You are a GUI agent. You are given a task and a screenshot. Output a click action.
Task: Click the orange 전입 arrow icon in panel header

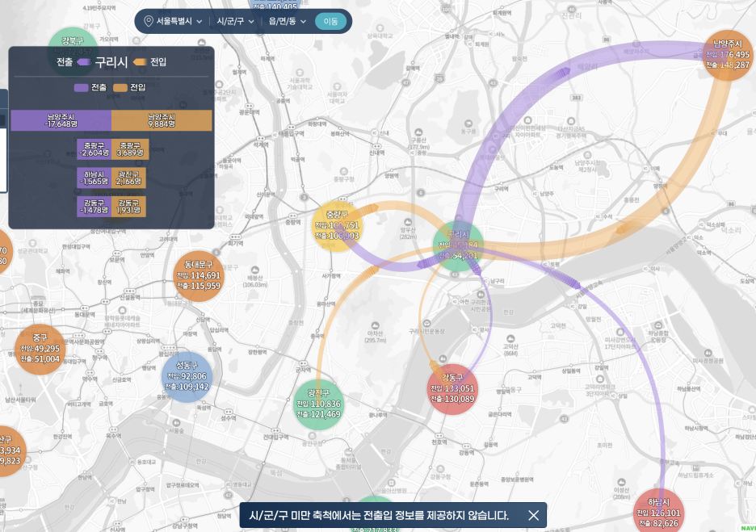pos(140,61)
